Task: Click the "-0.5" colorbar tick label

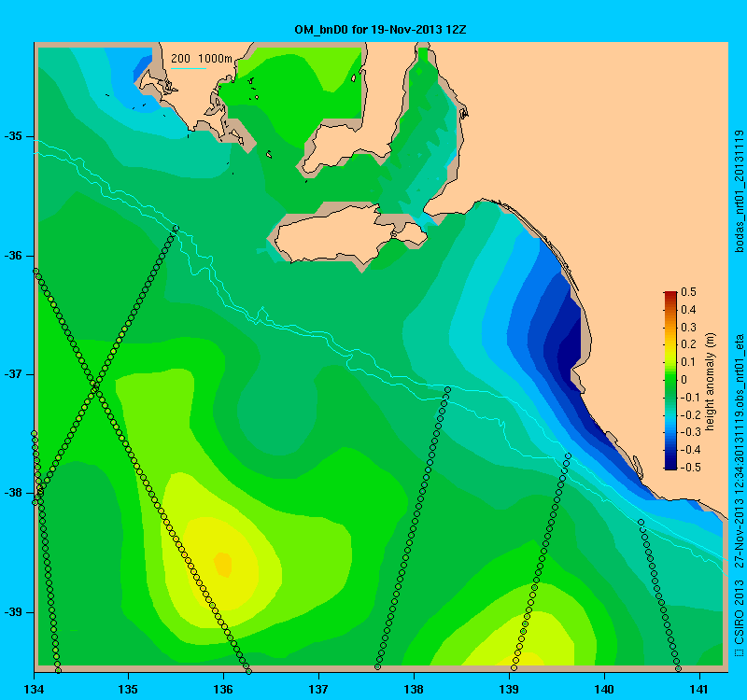Action: [x=690, y=468]
